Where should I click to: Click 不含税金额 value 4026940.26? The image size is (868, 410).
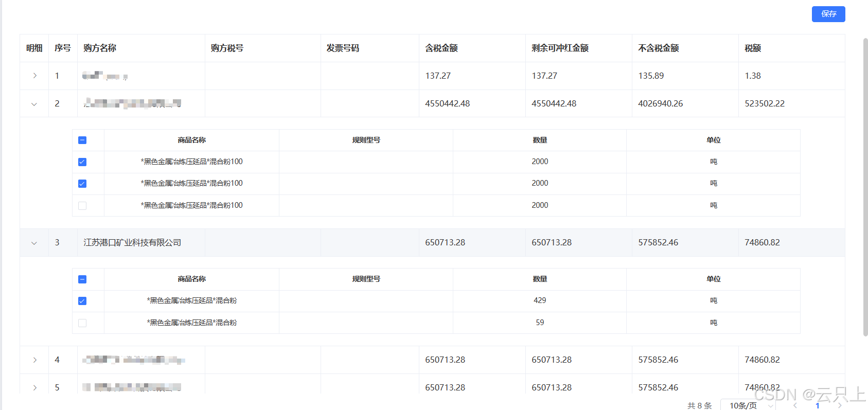click(661, 103)
